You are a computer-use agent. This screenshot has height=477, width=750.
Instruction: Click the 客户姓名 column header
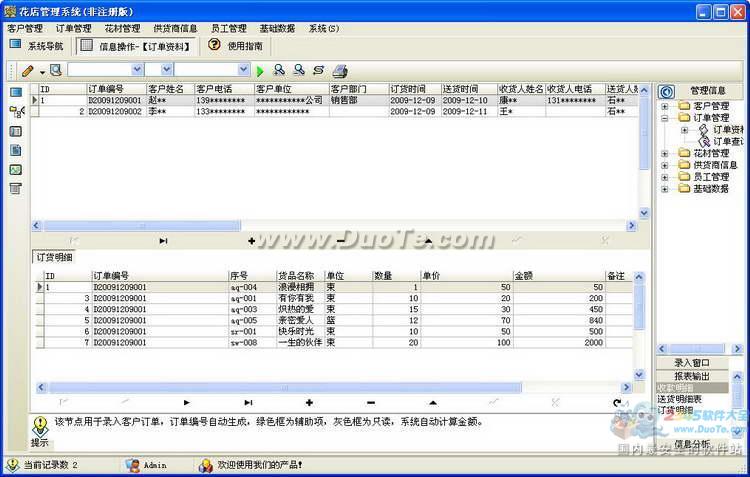[x=170, y=89]
